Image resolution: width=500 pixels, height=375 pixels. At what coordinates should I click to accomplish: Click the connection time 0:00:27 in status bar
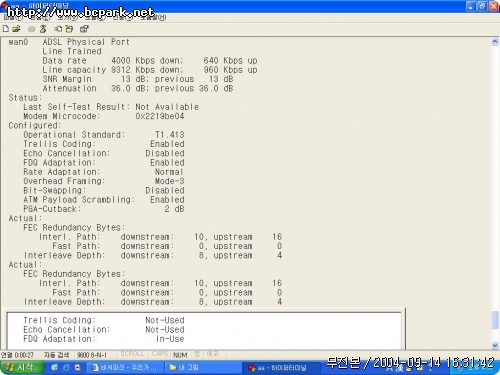(x=17, y=355)
